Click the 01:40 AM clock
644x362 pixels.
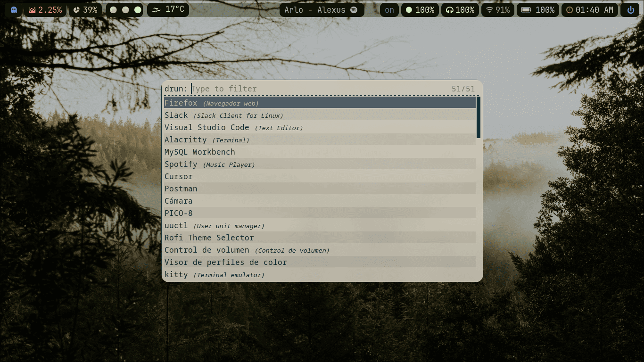tap(589, 10)
